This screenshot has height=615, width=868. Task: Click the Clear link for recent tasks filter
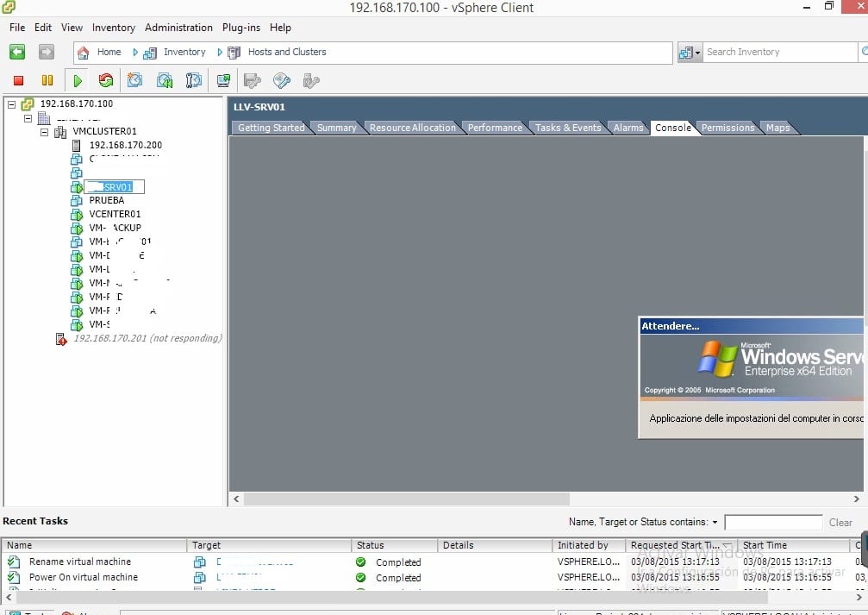coord(840,522)
